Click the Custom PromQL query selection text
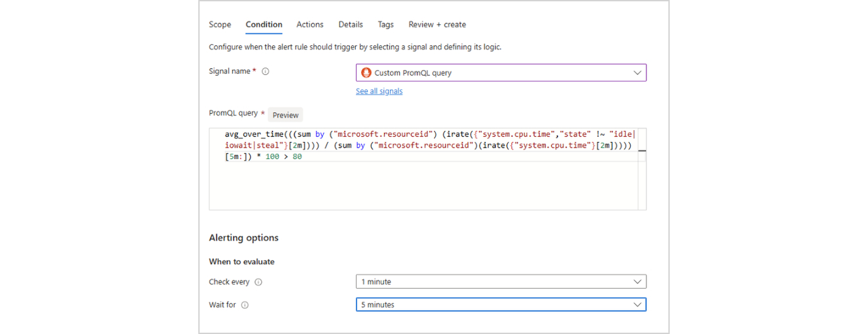Viewport: 868px width, 334px height. [x=413, y=73]
